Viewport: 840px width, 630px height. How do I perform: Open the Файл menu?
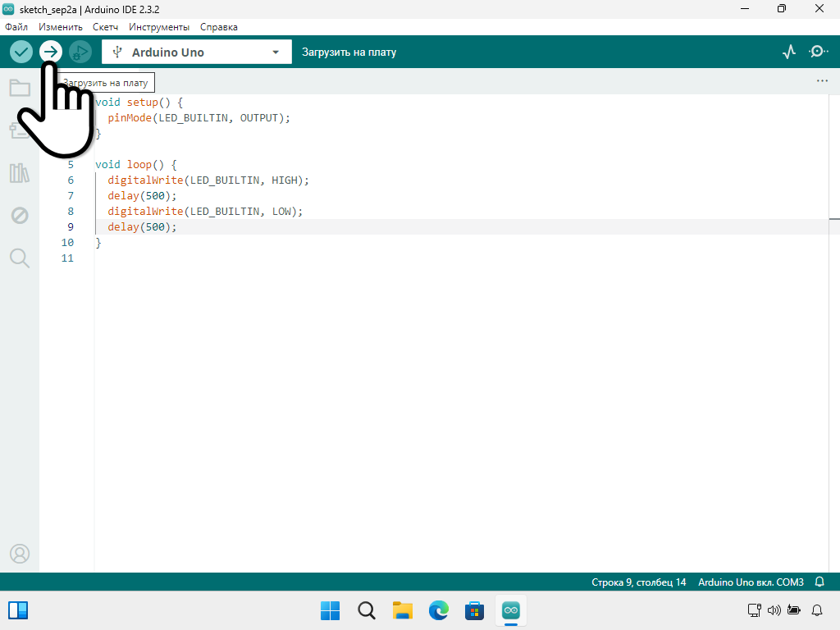pyautogui.click(x=16, y=27)
